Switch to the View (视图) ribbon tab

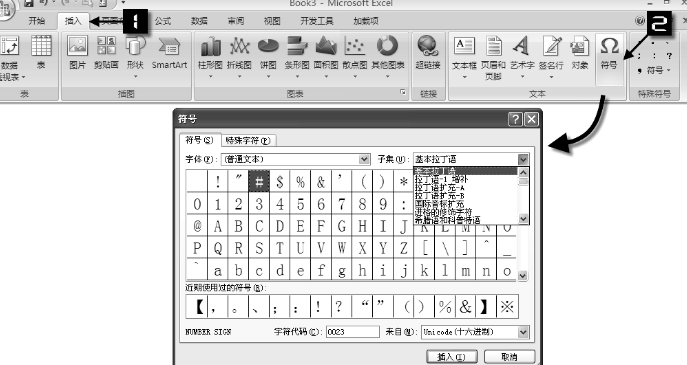pyautogui.click(x=272, y=21)
